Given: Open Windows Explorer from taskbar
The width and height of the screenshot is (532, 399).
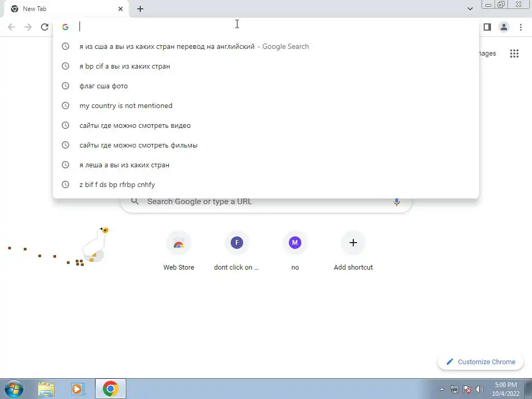Looking at the screenshot, I should 46,389.
